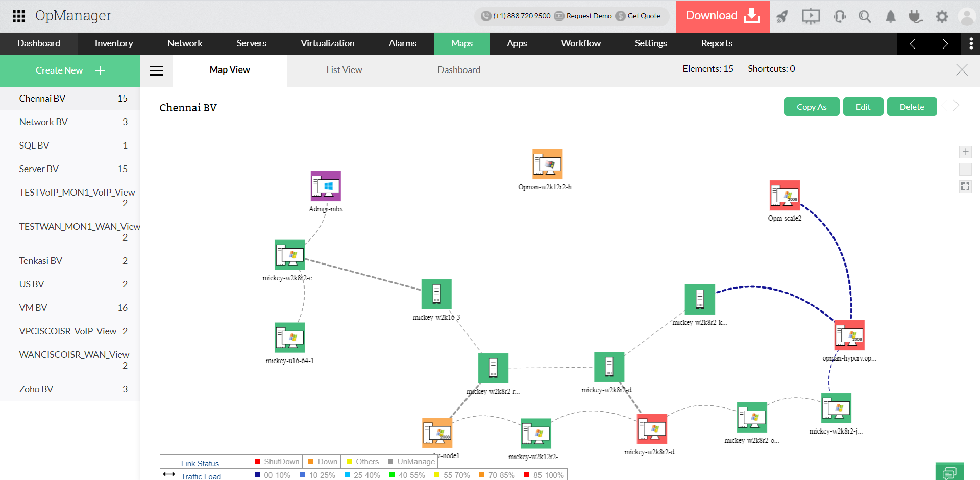The image size is (980, 480).
Task: Select Network BV in the sidebar
Action: click(x=70, y=122)
